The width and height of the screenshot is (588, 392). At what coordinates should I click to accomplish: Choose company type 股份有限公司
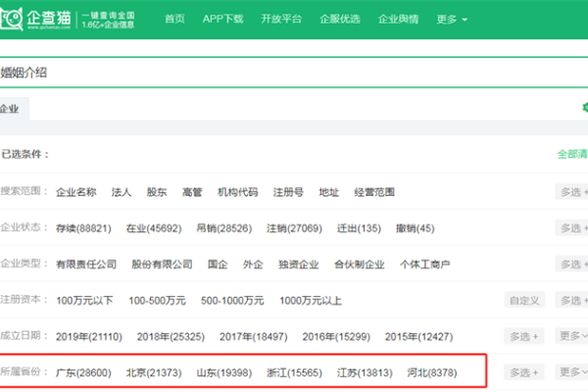pos(162,265)
